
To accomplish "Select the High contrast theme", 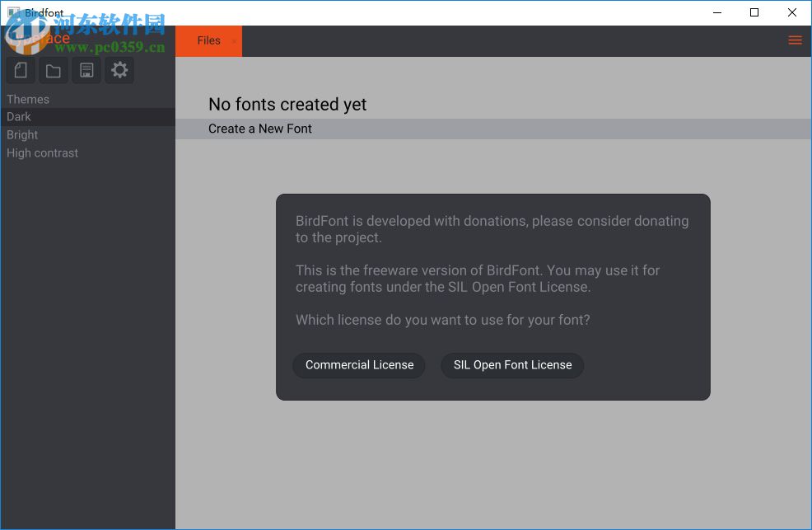I will [x=88, y=152].
